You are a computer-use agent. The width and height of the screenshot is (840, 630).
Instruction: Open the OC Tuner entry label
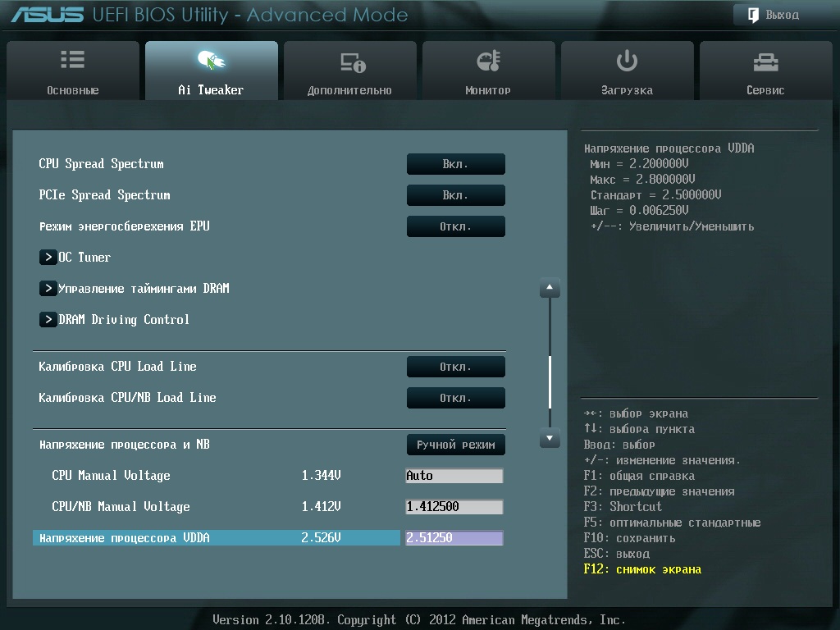pos(84,257)
